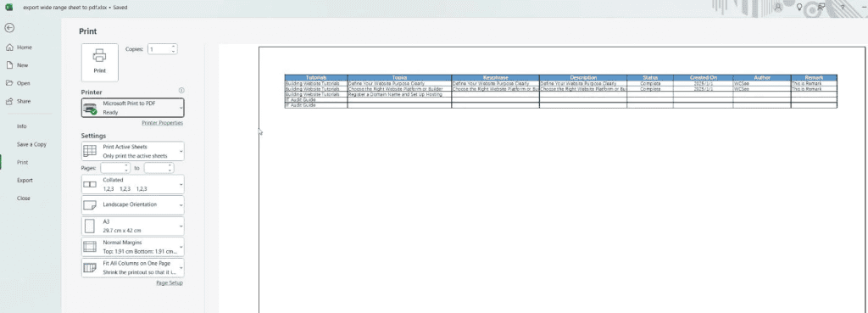Expand the Collated dropdown

click(x=133, y=184)
